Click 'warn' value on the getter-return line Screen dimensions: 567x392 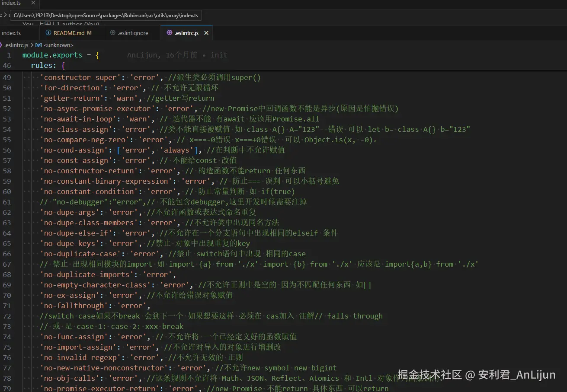[125, 99]
